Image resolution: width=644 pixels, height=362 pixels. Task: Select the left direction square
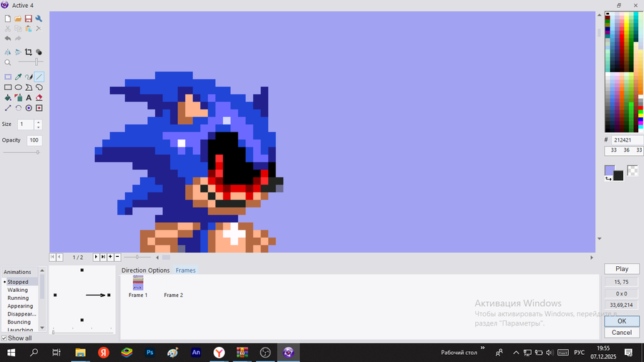(x=55, y=295)
